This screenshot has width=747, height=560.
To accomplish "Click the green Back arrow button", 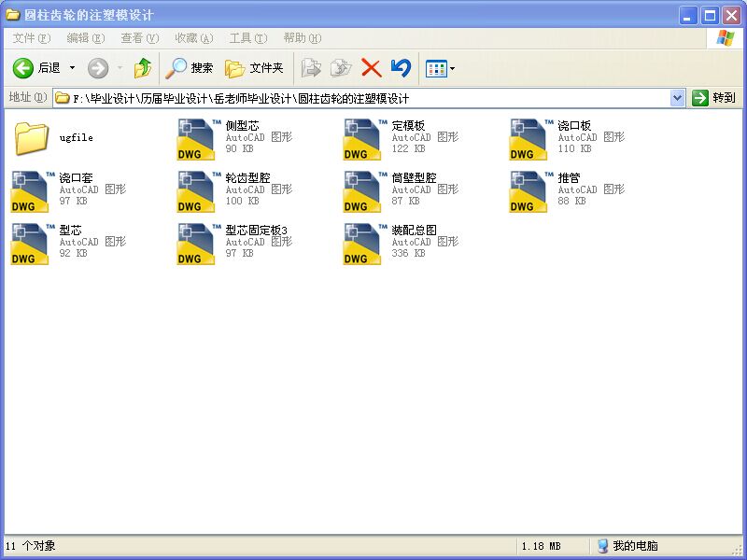I will pos(22,68).
